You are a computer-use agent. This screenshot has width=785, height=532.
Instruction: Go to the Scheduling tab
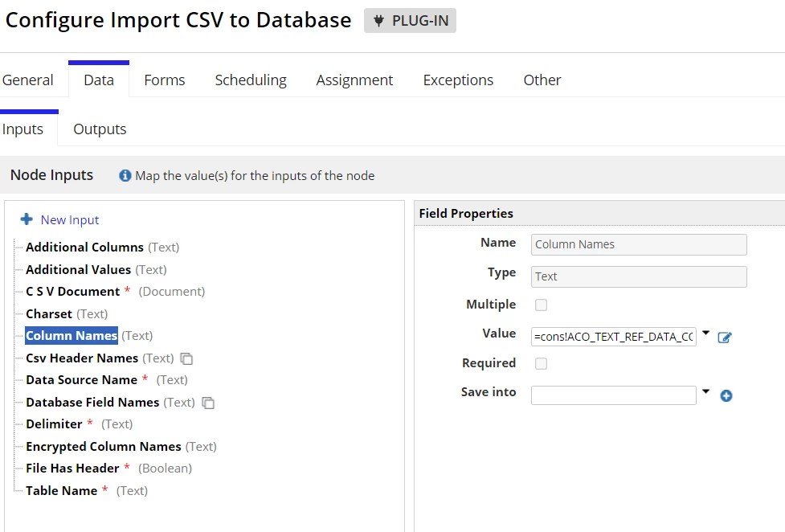pos(251,80)
